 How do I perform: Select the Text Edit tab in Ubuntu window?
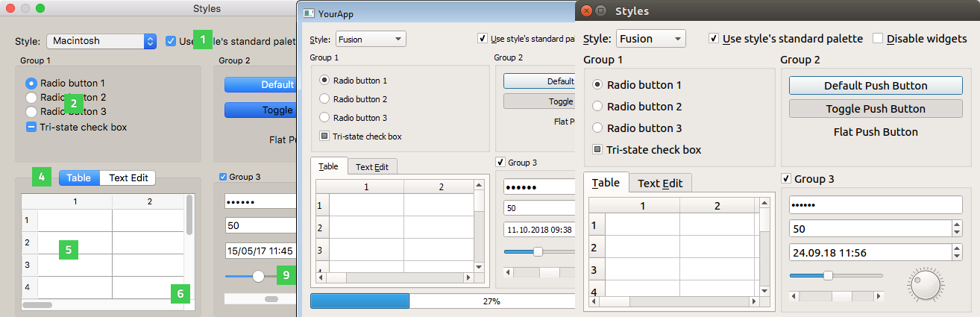pos(660,183)
